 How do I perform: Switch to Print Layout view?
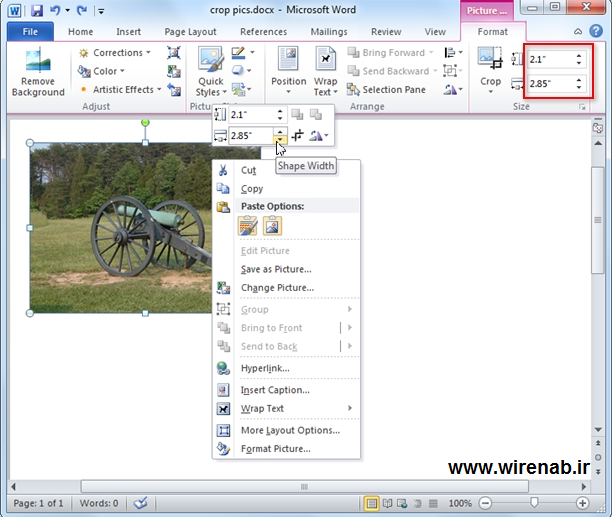[x=372, y=503]
